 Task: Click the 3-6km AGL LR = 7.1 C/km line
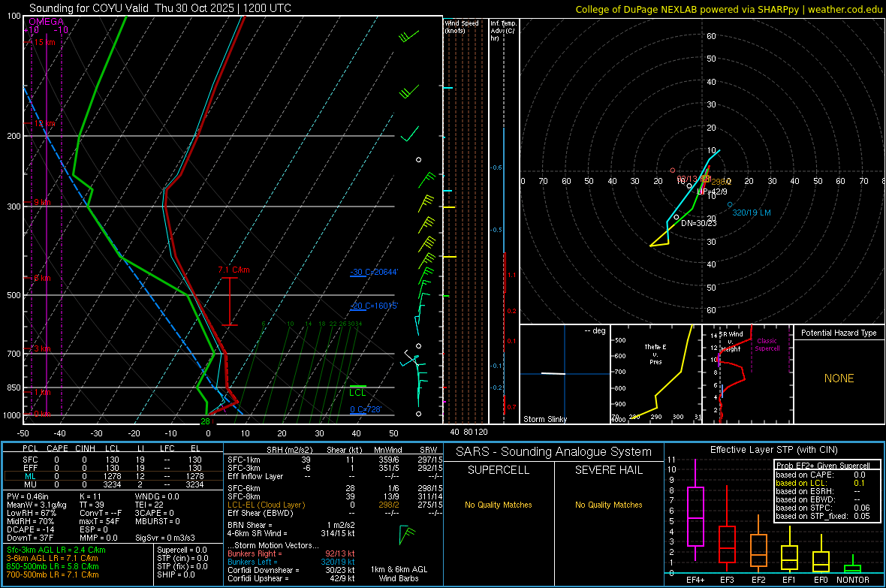click(52, 558)
